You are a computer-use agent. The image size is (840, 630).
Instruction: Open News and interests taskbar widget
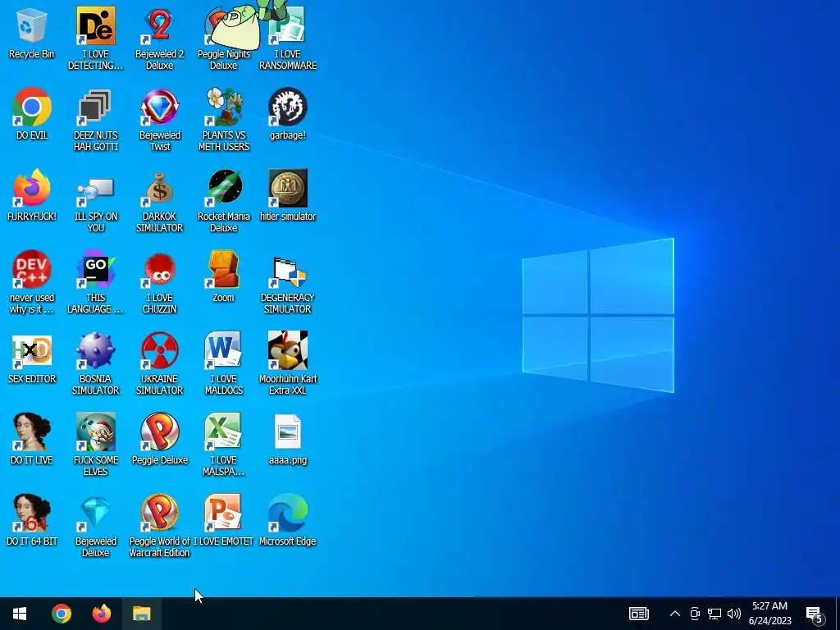pyautogui.click(x=638, y=614)
